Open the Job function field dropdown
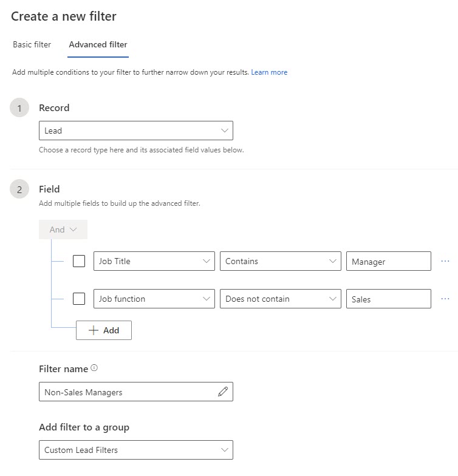The image size is (458, 476). click(154, 299)
